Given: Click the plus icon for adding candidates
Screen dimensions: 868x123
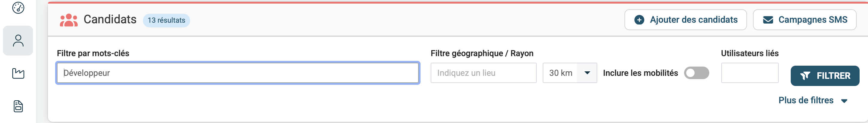Looking at the screenshot, I should click(639, 20).
